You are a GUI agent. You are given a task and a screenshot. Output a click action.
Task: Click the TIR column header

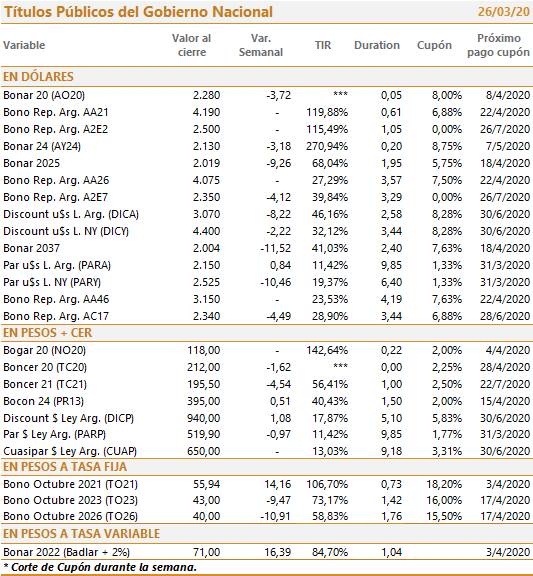click(x=323, y=45)
